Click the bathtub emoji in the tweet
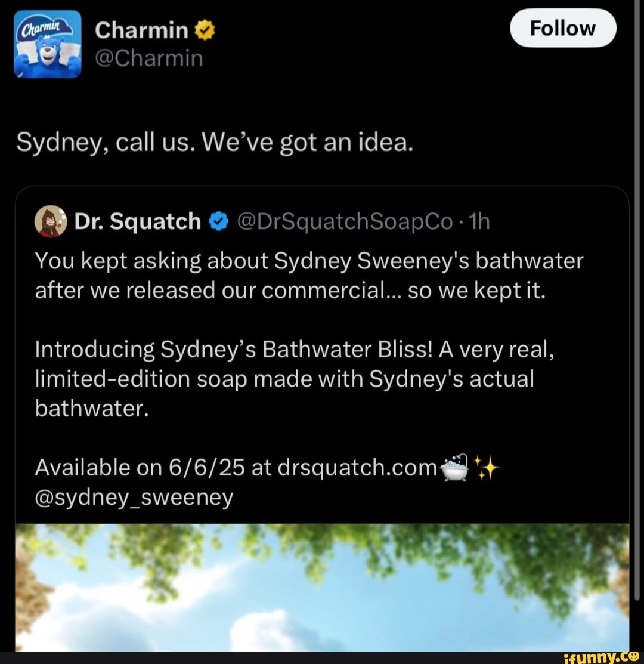This screenshot has width=644, height=664. coord(453,468)
